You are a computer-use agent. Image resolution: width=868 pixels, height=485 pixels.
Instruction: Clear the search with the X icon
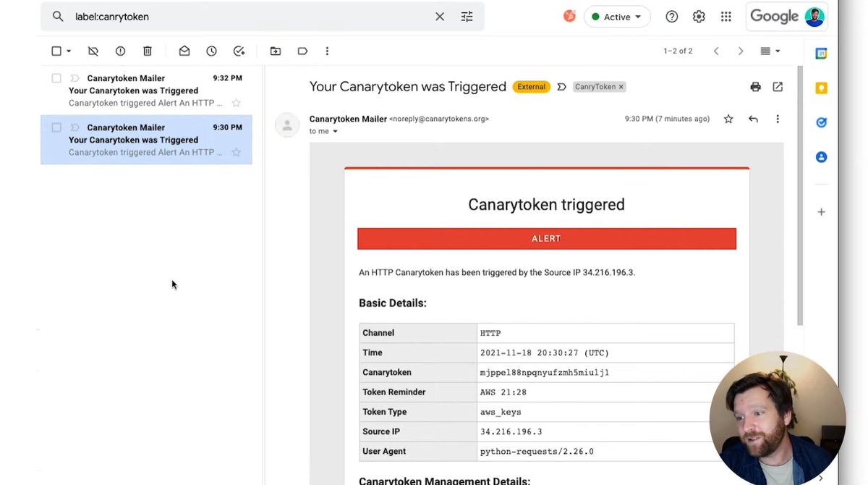(x=440, y=17)
